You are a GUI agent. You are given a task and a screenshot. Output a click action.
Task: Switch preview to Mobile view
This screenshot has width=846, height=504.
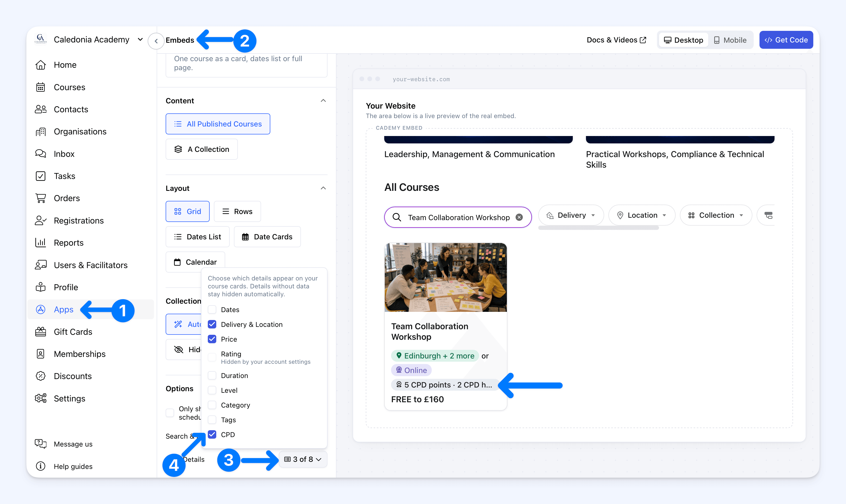(730, 40)
